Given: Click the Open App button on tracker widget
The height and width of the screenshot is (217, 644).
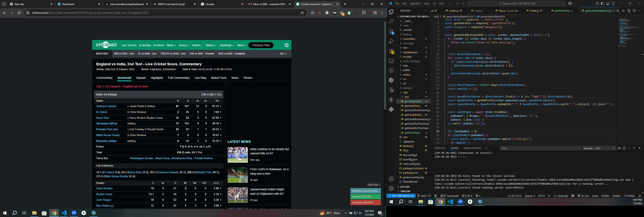Looking at the screenshot, I should [x=374, y=185].
